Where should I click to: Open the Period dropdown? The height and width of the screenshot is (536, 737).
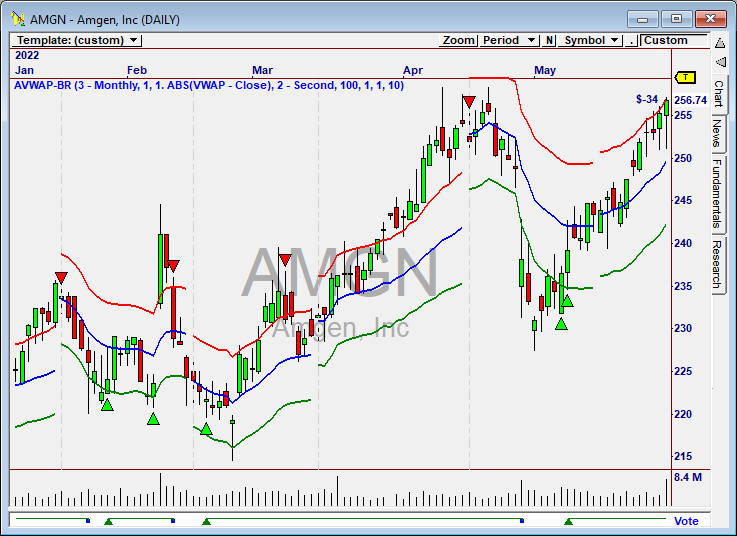pyautogui.click(x=509, y=40)
